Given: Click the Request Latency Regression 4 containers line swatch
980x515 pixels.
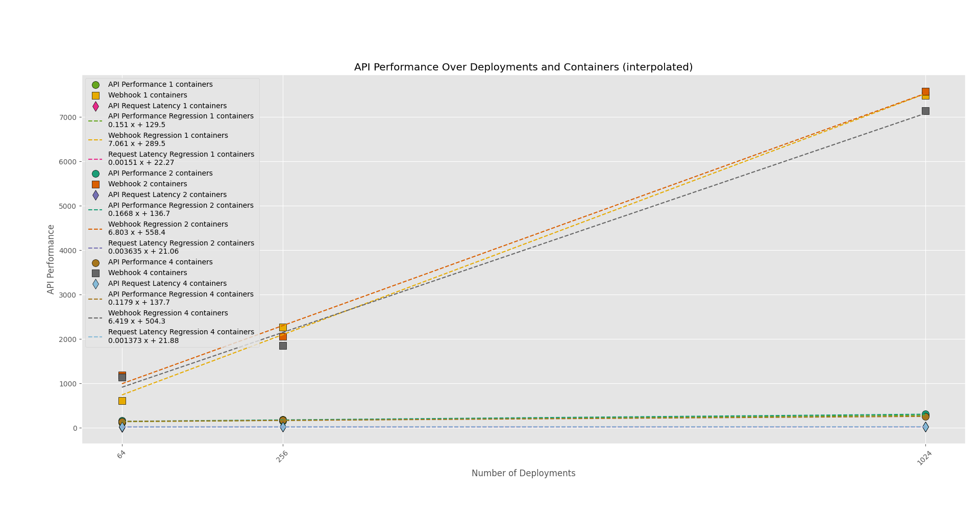Looking at the screenshot, I should pos(95,336).
